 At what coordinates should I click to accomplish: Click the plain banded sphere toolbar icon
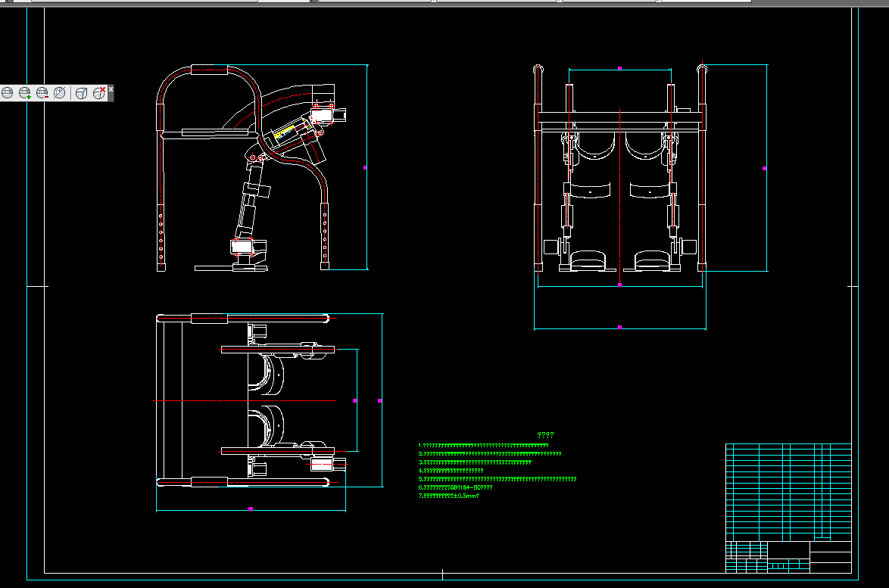(8, 93)
